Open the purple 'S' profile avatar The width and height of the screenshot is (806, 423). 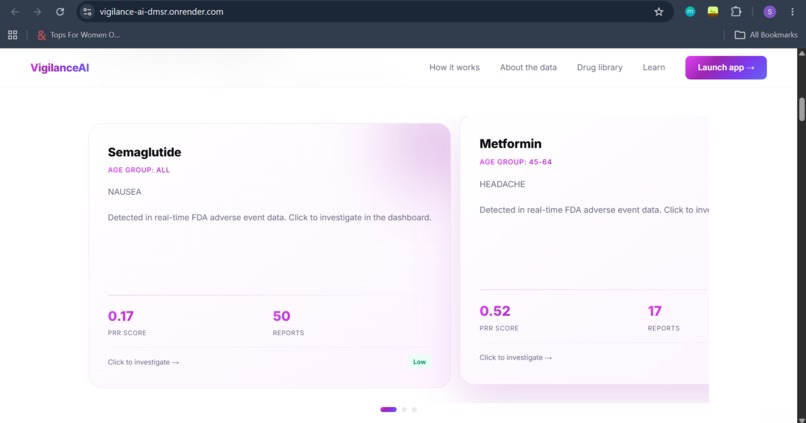(x=770, y=12)
